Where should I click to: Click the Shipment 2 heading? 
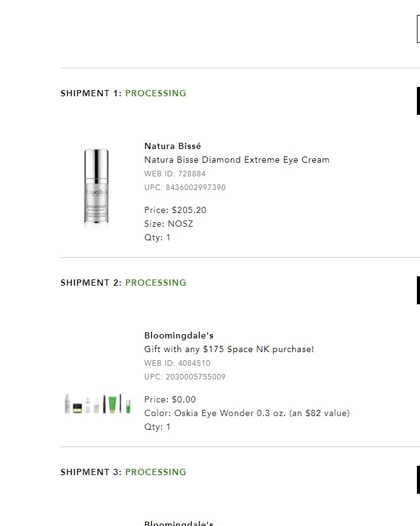91,283
